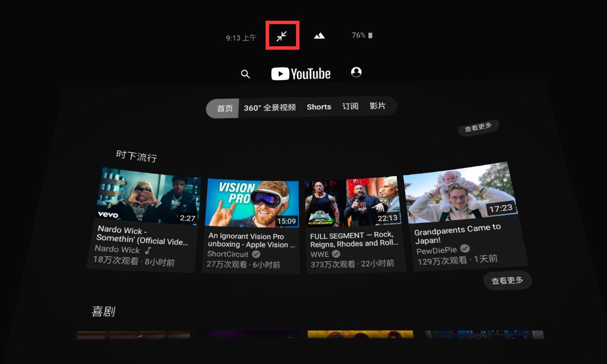
Task: Click the verified badge next to WWE
Action: 336,254
